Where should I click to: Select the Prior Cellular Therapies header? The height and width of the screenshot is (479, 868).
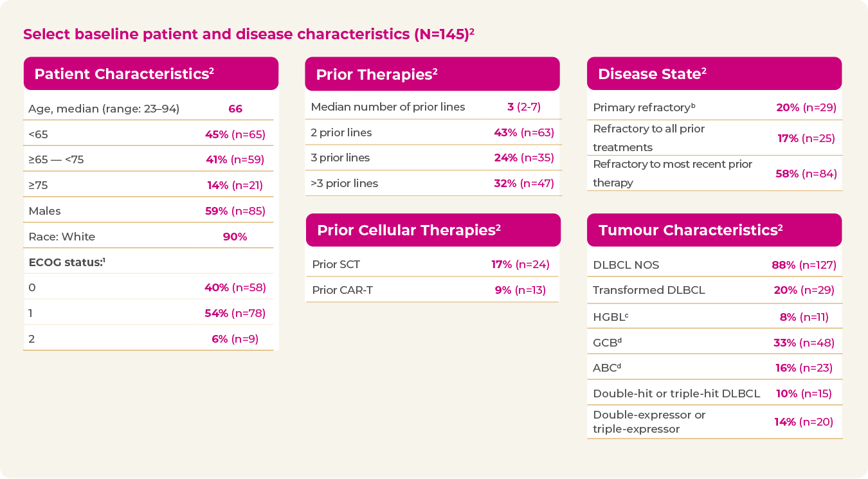(433, 230)
